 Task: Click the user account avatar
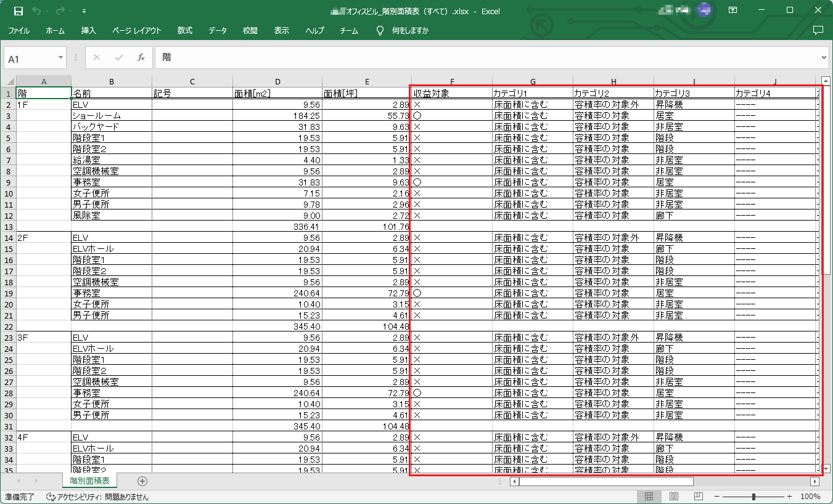[704, 10]
